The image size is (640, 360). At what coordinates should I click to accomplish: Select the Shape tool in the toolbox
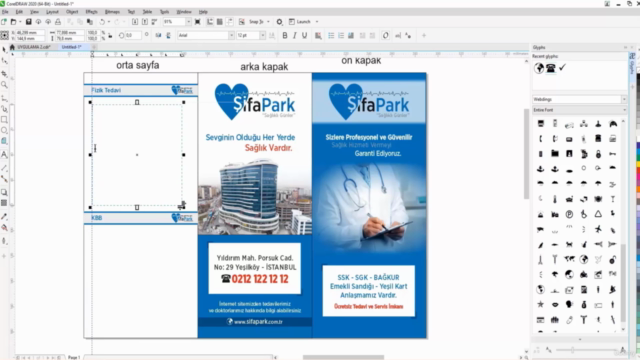tap(4, 61)
